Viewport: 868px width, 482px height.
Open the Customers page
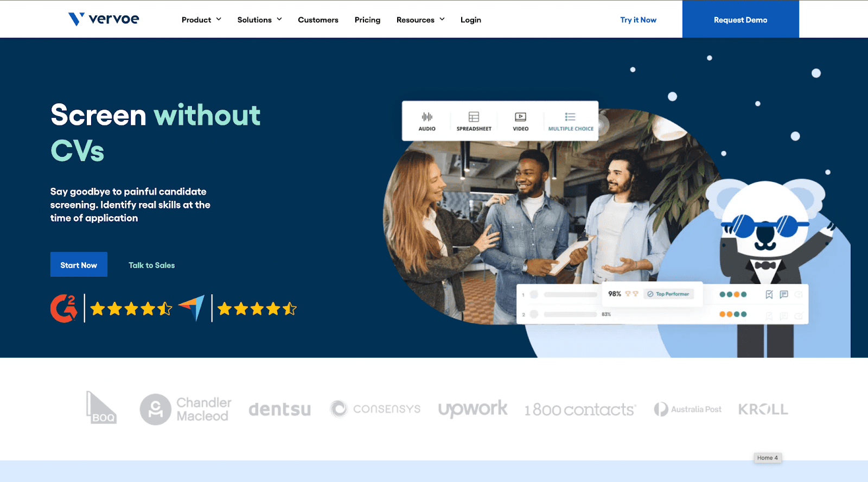coord(318,20)
